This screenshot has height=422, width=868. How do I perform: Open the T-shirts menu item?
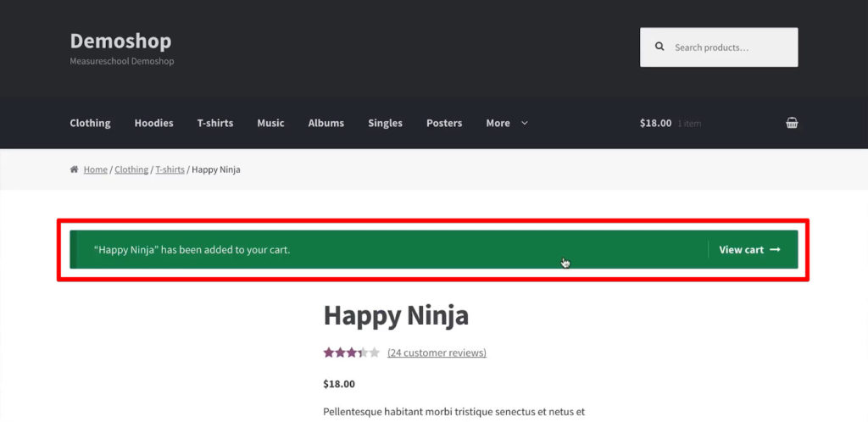[215, 123]
